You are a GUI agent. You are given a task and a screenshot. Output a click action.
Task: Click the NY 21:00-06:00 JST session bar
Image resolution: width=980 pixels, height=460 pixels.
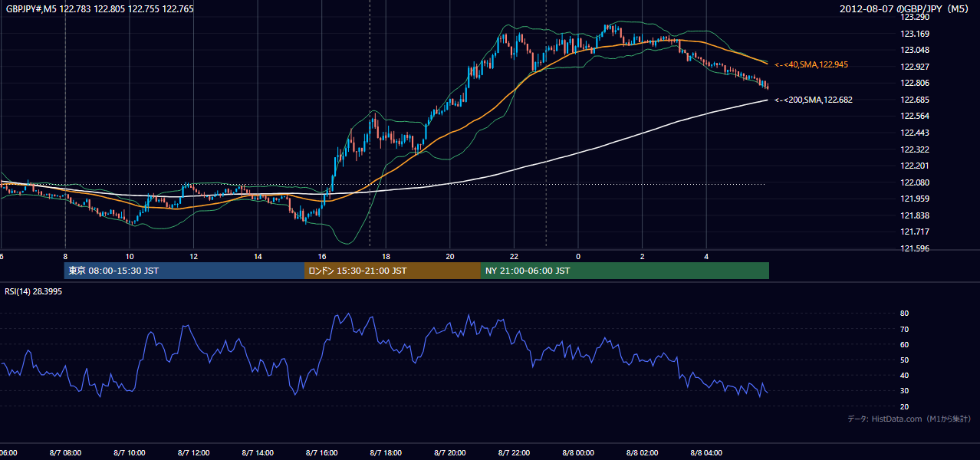[x=625, y=271]
